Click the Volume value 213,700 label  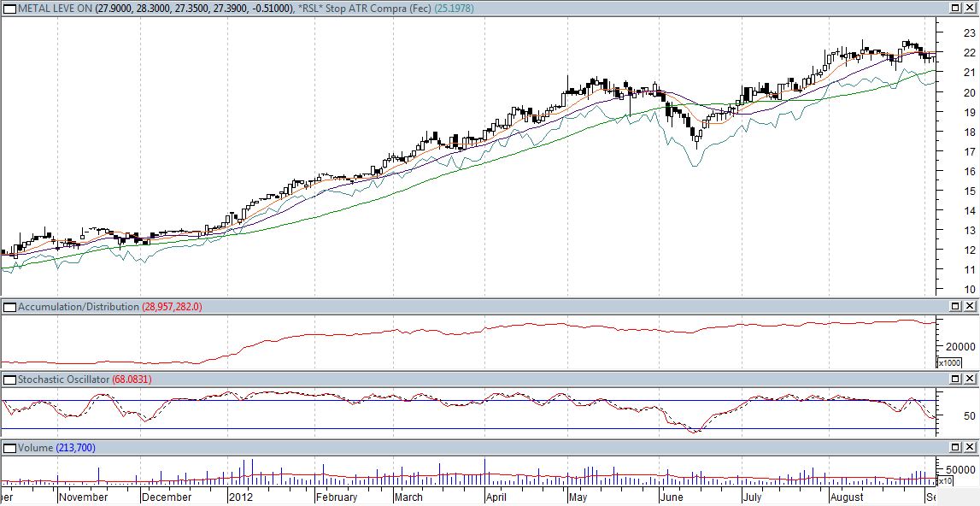[76, 448]
